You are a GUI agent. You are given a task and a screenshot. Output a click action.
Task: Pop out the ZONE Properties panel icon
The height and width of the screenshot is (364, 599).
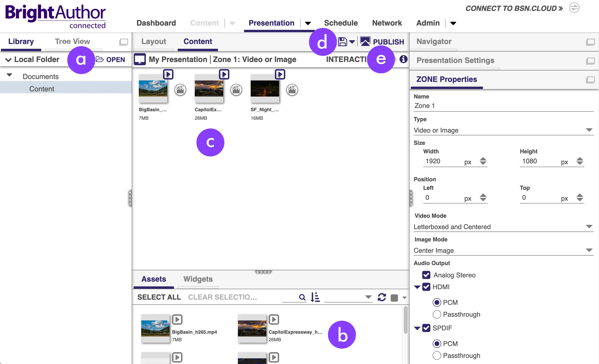click(590, 80)
